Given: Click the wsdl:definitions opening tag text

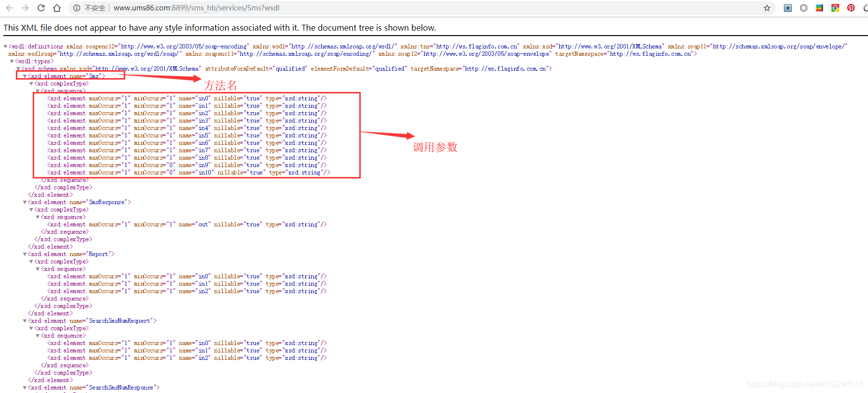Looking at the screenshot, I should pyautogui.click(x=36, y=46).
